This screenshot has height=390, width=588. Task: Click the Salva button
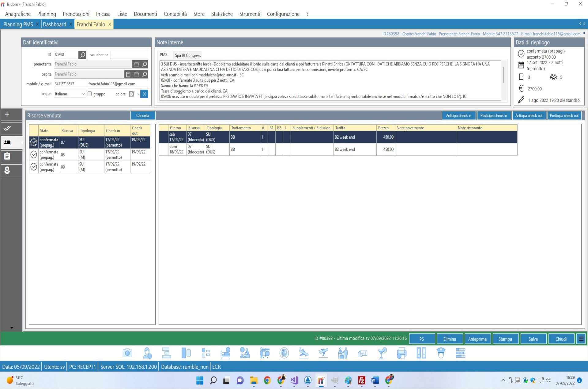tap(533, 339)
